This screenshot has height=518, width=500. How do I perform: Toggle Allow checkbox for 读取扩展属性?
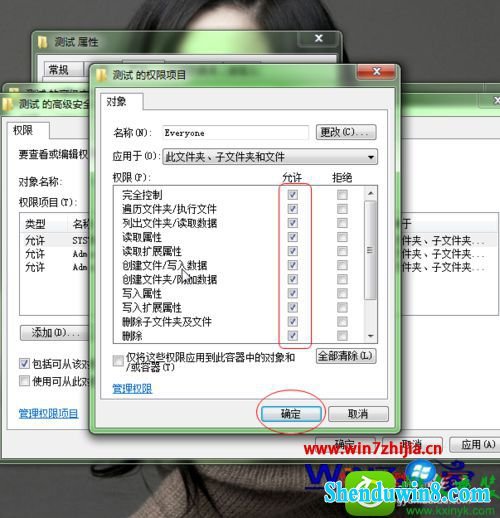pos(293,251)
